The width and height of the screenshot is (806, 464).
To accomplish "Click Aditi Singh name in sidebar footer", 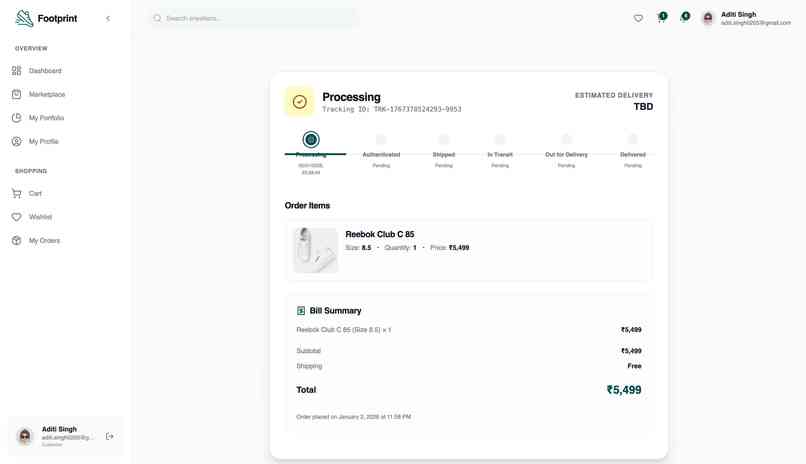I will 59,429.
